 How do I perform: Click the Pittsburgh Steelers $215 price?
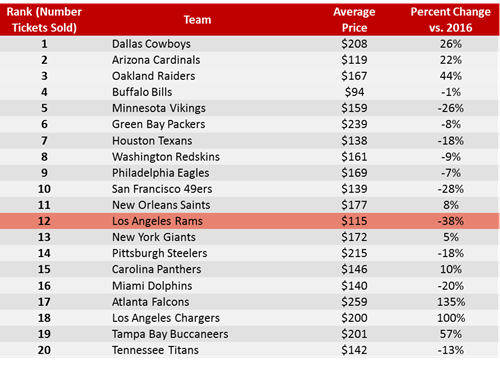354,253
